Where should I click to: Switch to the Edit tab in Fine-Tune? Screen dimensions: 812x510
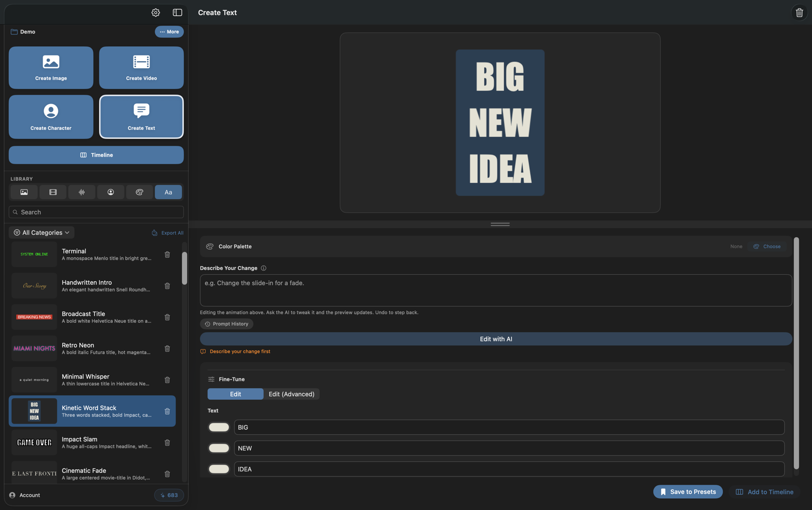tap(235, 394)
